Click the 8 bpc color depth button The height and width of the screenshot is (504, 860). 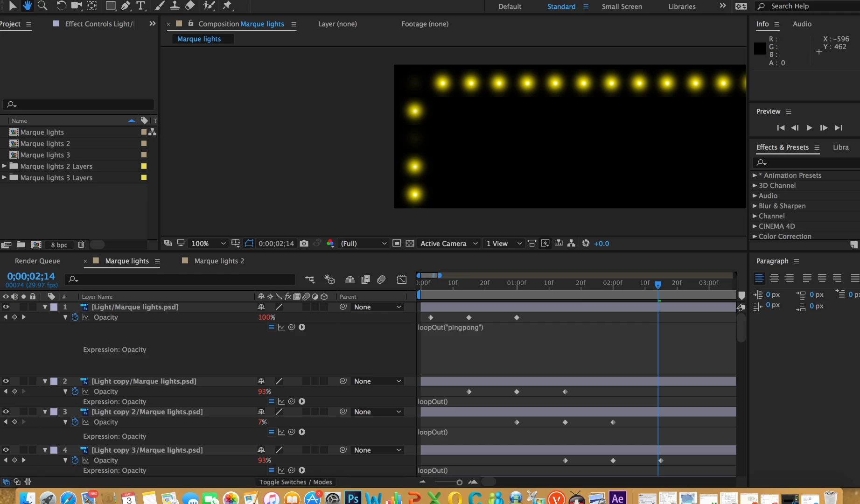coord(59,245)
